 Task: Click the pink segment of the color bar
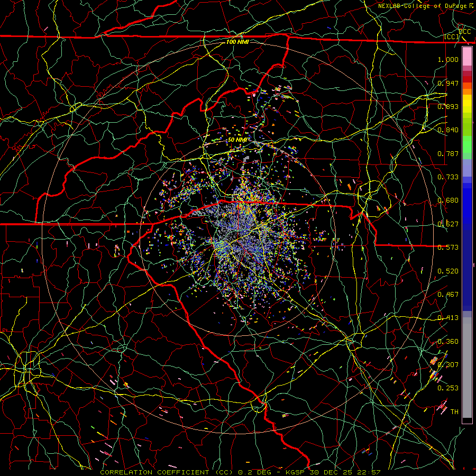pos(467,56)
